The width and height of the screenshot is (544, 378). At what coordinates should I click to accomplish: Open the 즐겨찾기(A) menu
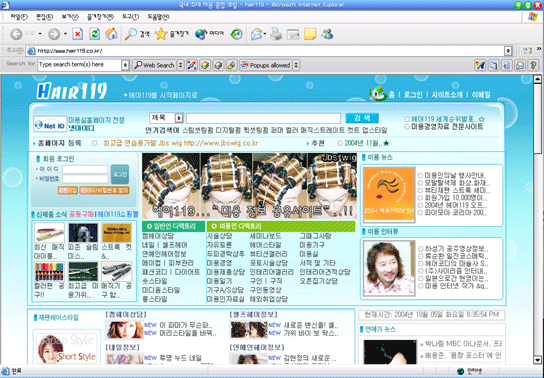(100, 17)
